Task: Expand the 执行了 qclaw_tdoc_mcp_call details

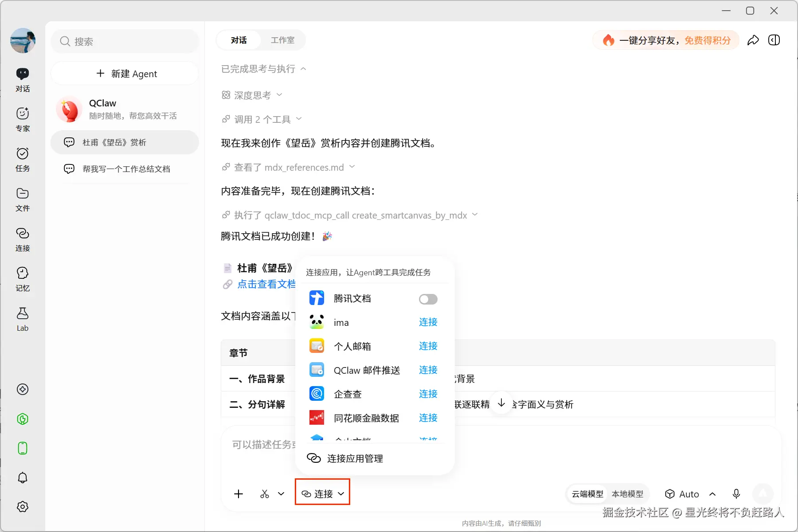Action: (x=350, y=215)
